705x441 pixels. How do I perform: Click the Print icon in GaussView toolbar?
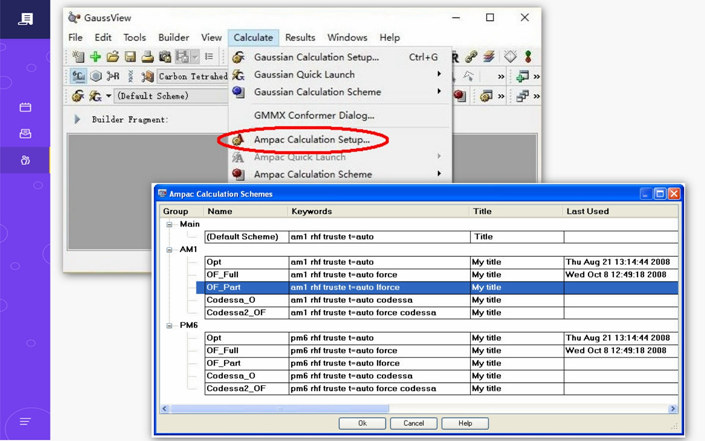(147, 57)
